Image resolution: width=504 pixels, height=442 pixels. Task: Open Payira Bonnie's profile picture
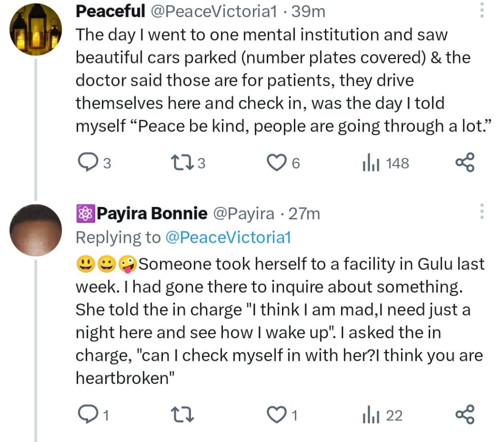click(x=36, y=230)
